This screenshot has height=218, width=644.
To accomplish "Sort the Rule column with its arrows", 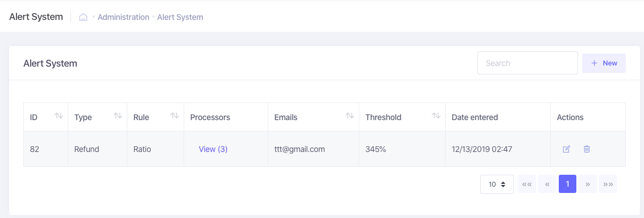I will click(174, 116).
